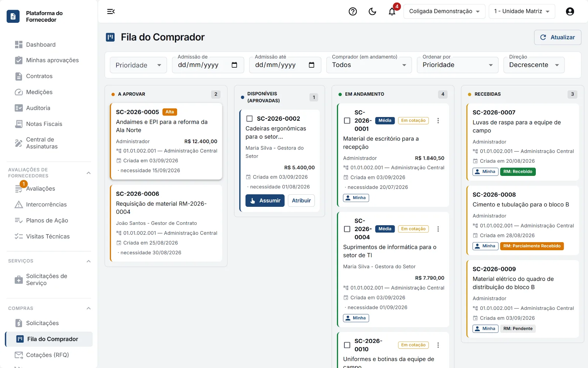Collapse the Compras sidebar section

coord(89,308)
